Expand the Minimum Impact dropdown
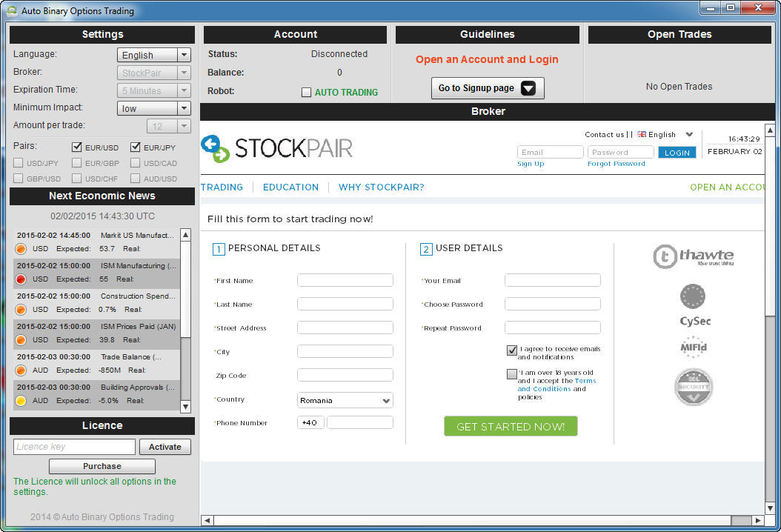Viewport: 781px width, 532px height. 154,108
